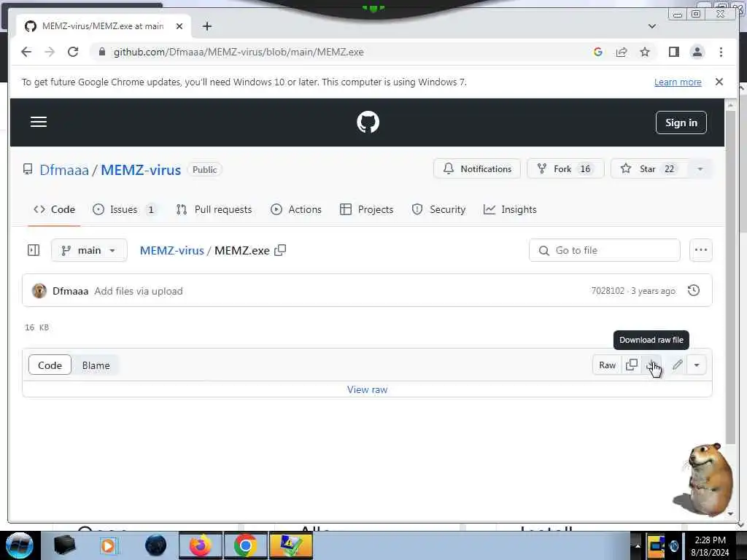
Task: Click the taskbar clock showing 2:28 PM
Action: tap(710, 546)
